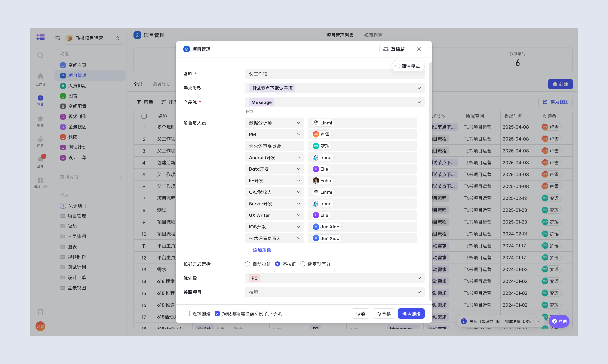Screen dimensions: 608x364
Task: Switch to the 视图列表 tab
Action: click(373, 35)
